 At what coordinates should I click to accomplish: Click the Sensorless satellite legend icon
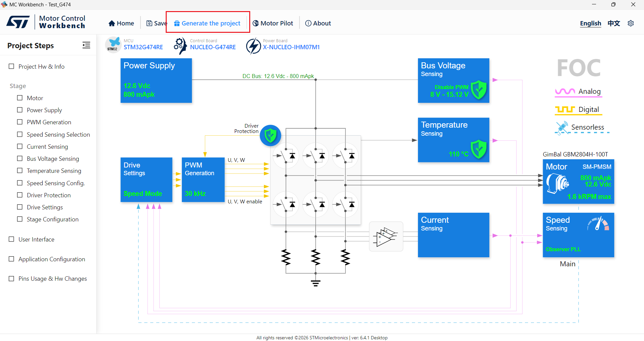(x=562, y=128)
